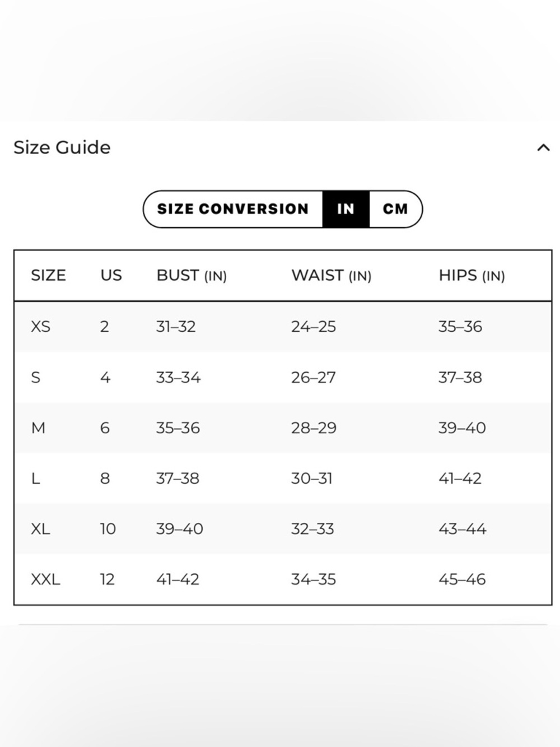Click the US column header

111,275
